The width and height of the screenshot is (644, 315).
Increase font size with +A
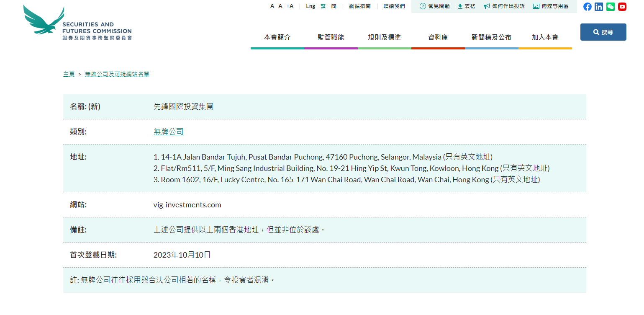click(x=290, y=6)
